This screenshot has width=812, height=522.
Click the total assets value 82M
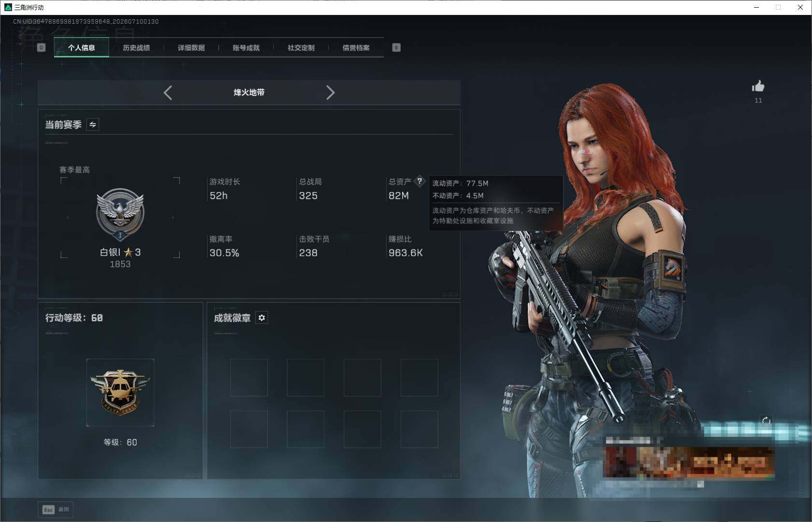(x=399, y=195)
